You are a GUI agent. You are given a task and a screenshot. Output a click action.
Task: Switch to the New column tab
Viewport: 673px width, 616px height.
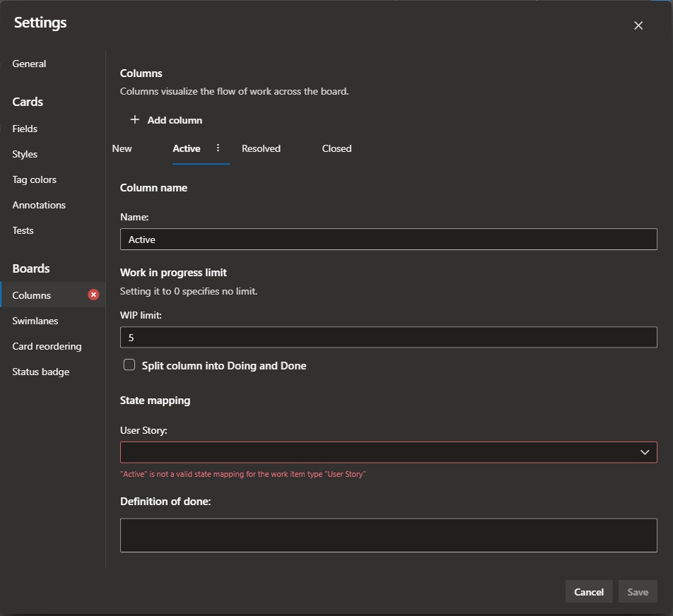(x=122, y=148)
